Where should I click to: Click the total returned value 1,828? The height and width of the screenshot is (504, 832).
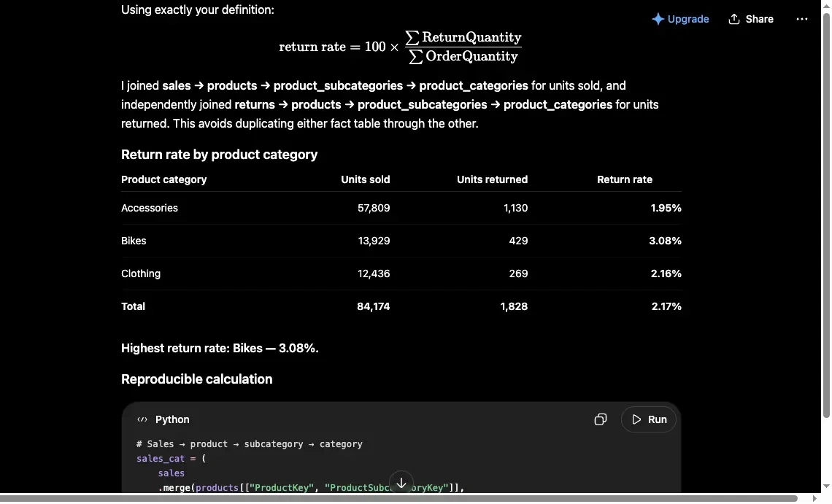514,306
